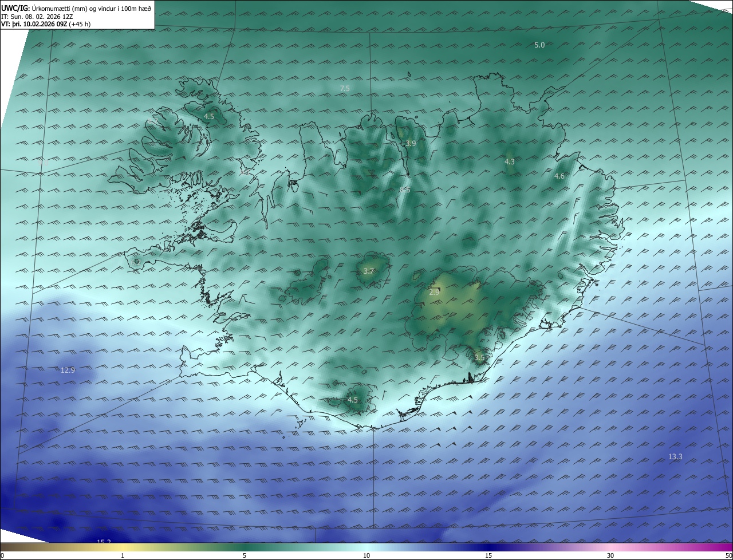Click the 4.5 value by the south coast glacier
733x560 pixels.
click(x=353, y=400)
